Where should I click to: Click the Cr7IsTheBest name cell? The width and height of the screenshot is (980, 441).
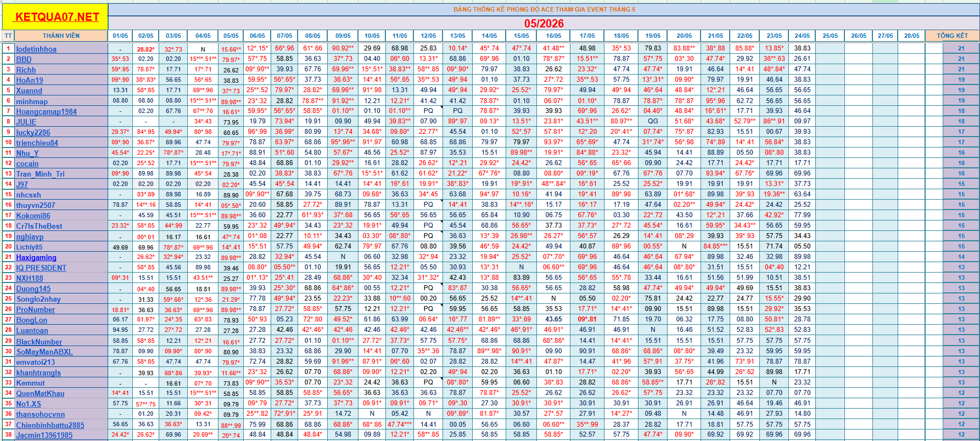pyautogui.click(x=61, y=226)
